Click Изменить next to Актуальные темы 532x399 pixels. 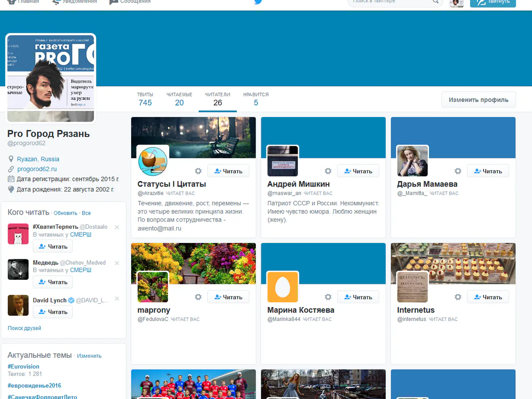click(x=89, y=356)
